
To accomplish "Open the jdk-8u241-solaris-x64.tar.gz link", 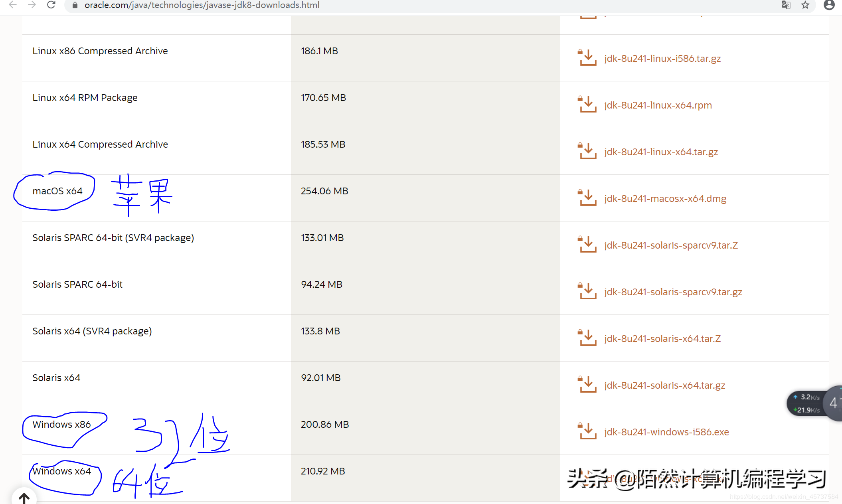I will 664,385.
